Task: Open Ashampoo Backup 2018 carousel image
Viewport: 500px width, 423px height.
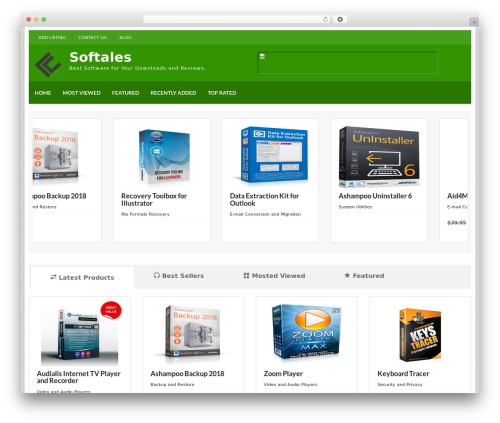Action: pyautogui.click(x=55, y=156)
